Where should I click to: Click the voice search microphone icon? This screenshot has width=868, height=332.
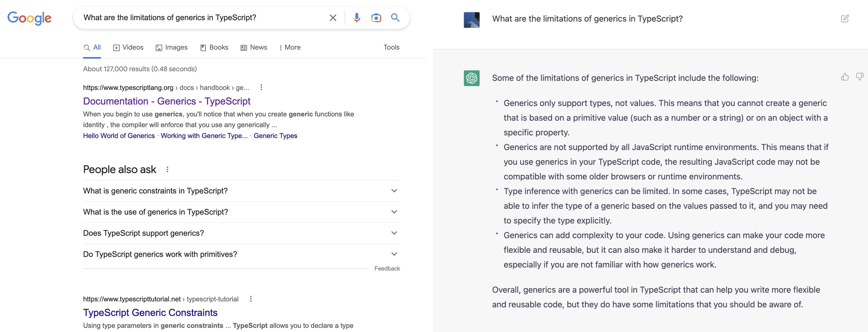pos(357,18)
